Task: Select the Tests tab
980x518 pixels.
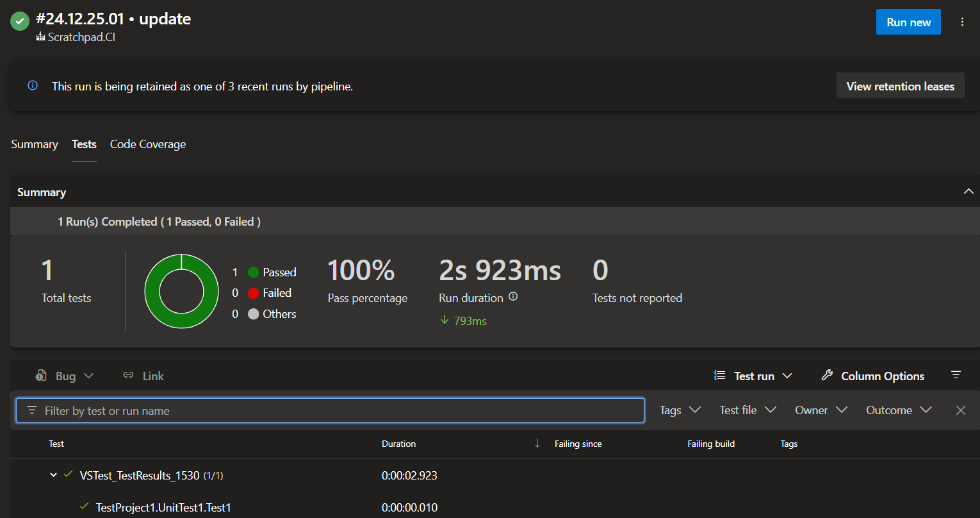Action: pos(84,144)
